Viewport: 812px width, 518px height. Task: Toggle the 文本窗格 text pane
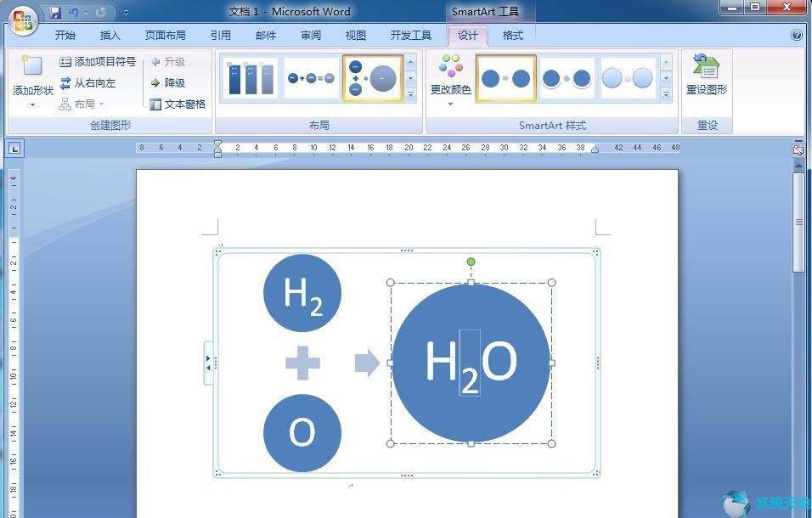[x=178, y=104]
